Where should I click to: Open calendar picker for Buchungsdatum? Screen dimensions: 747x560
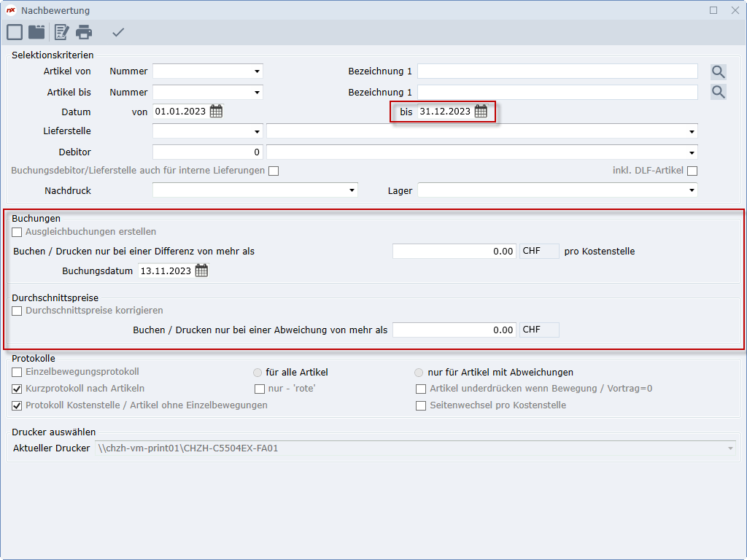201,271
